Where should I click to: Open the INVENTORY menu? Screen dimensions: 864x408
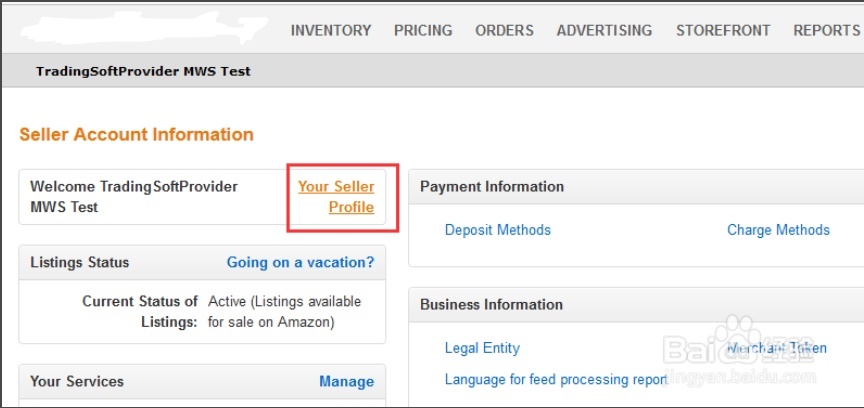pyautogui.click(x=330, y=30)
